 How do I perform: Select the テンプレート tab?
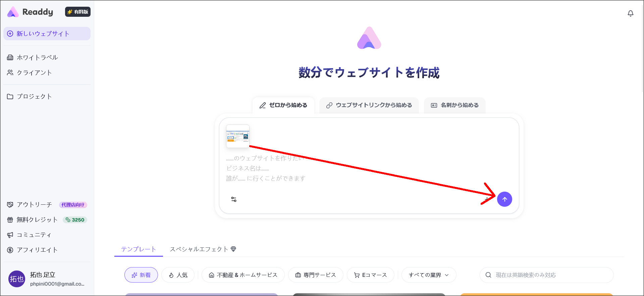coord(139,249)
